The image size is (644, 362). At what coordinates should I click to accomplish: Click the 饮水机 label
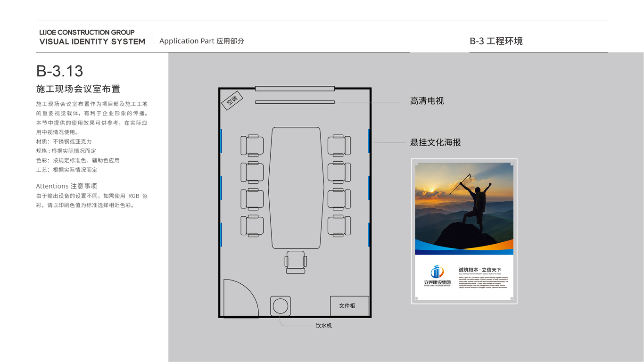tap(324, 326)
